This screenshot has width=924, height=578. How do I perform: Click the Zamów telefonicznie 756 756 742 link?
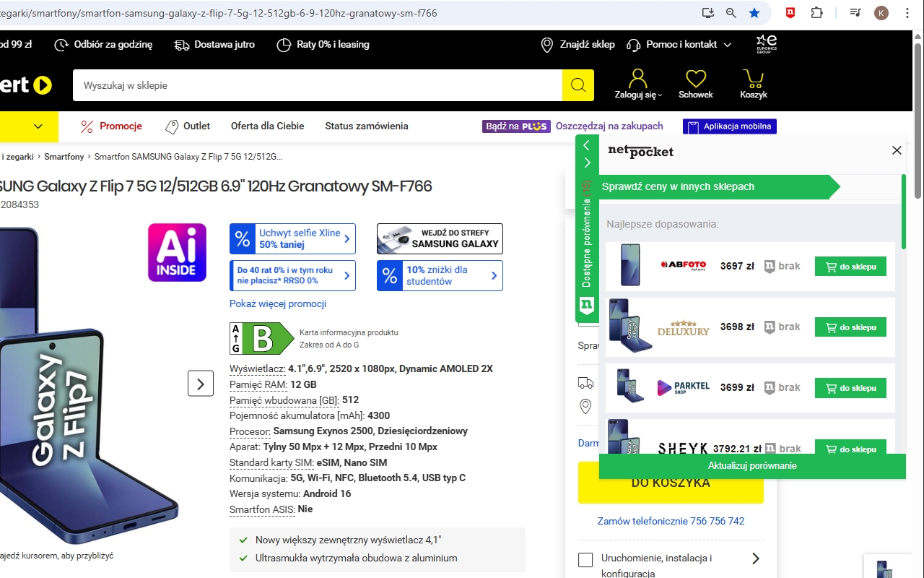click(x=671, y=521)
